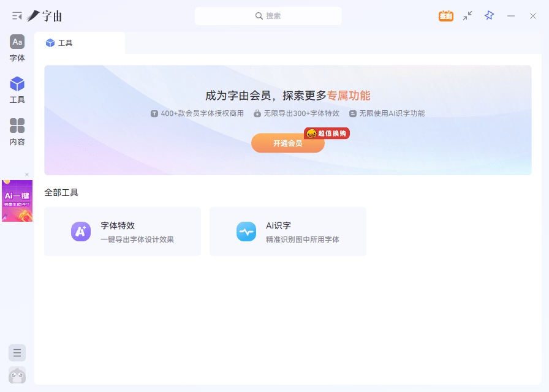
Task: Click the 搜索 search input field
Action: [268, 15]
